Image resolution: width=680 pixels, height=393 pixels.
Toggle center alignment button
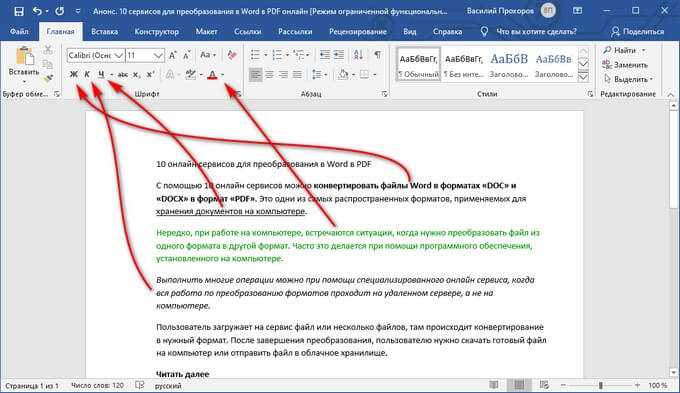point(269,75)
